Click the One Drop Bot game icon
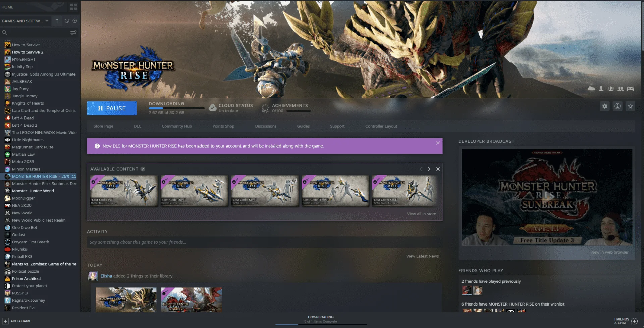The width and height of the screenshot is (644, 328). (7, 228)
